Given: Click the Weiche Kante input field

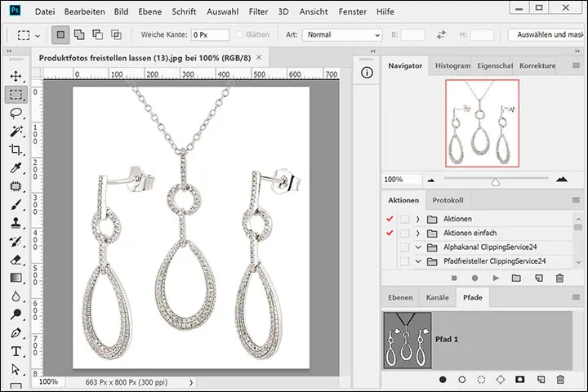Looking at the screenshot, I should pyautogui.click(x=210, y=36).
